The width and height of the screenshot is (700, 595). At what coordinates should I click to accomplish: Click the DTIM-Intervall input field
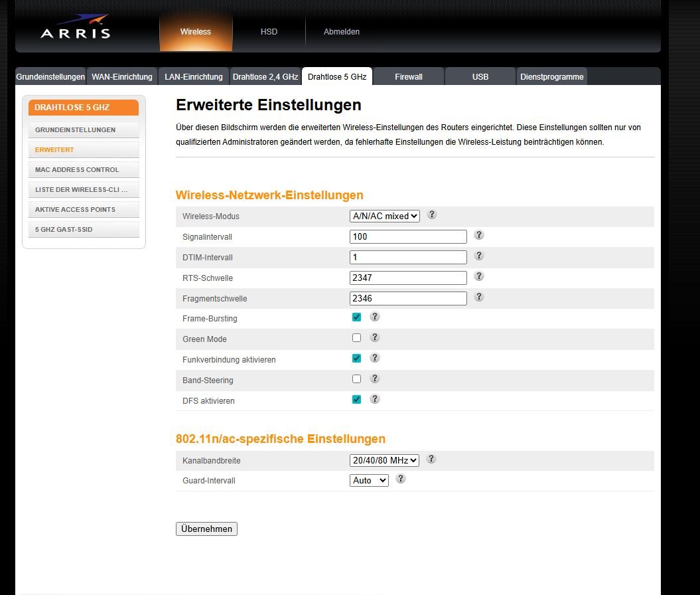(408, 257)
